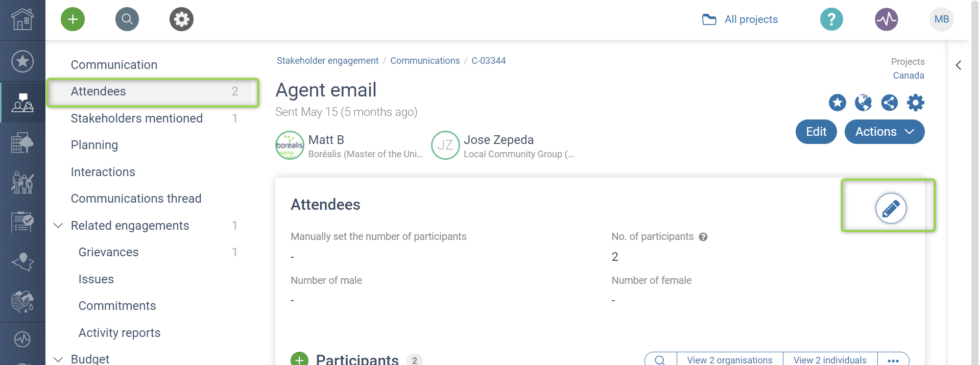Click the pencil edit icon for Attendees
980x365 pixels.
click(891, 208)
